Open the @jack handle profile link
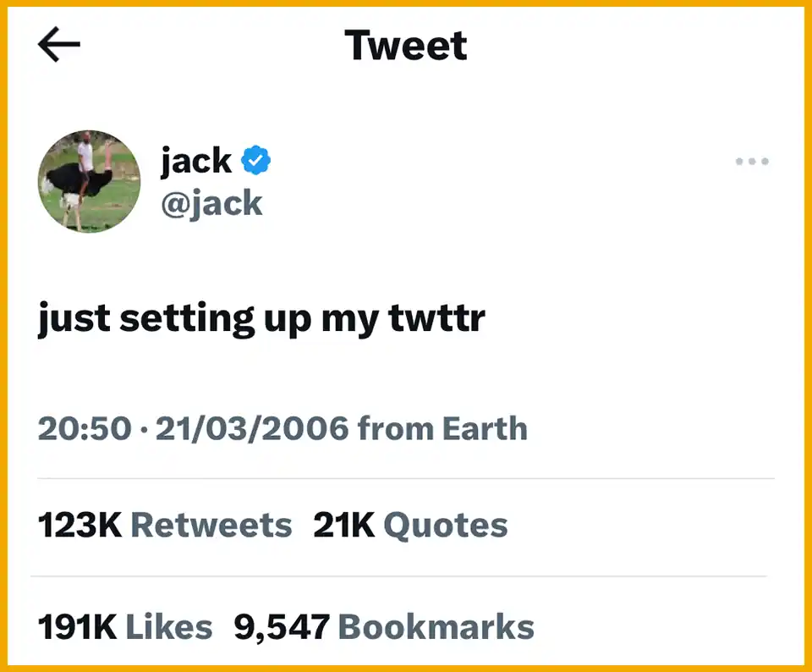812x672 pixels. coord(211,203)
